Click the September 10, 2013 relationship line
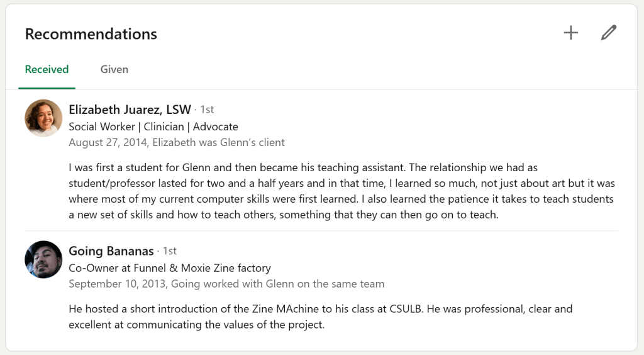 tap(226, 284)
